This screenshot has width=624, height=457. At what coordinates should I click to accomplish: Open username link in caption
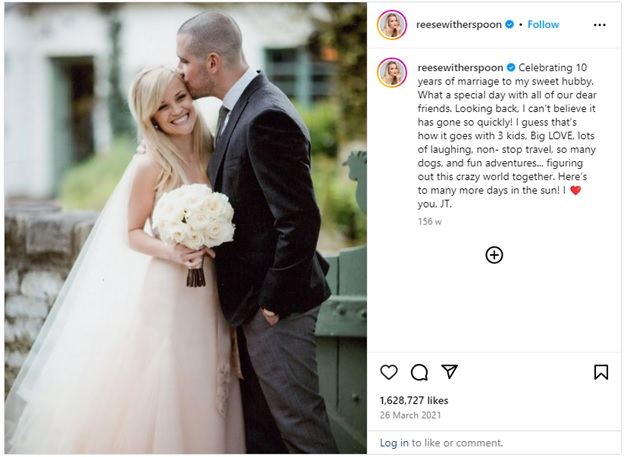click(460, 68)
